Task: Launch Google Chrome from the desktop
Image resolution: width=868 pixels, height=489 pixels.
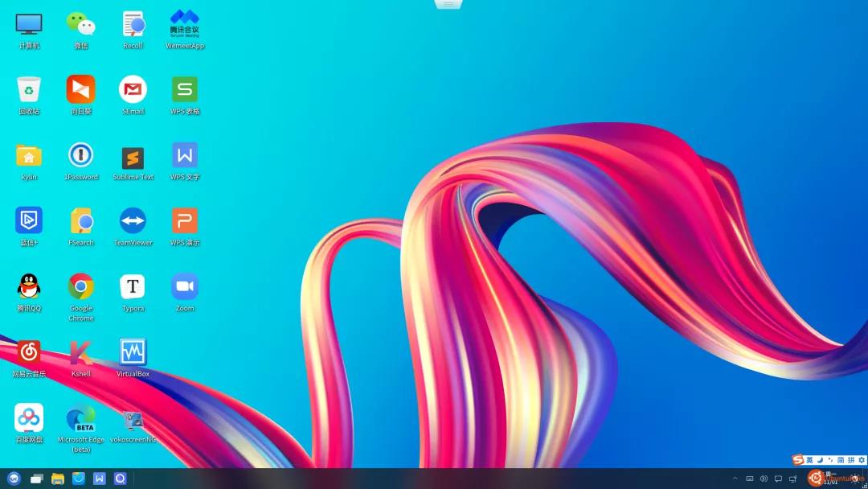Action: click(x=80, y=286)
